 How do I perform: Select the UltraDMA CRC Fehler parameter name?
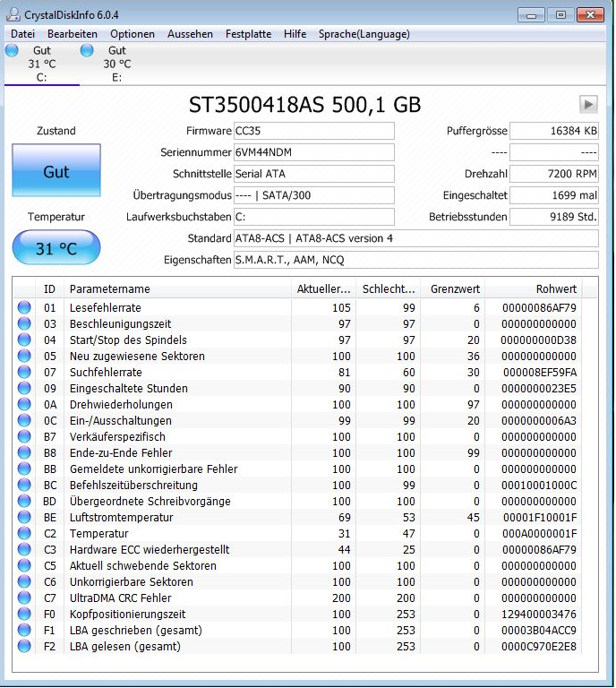[121, 598]
